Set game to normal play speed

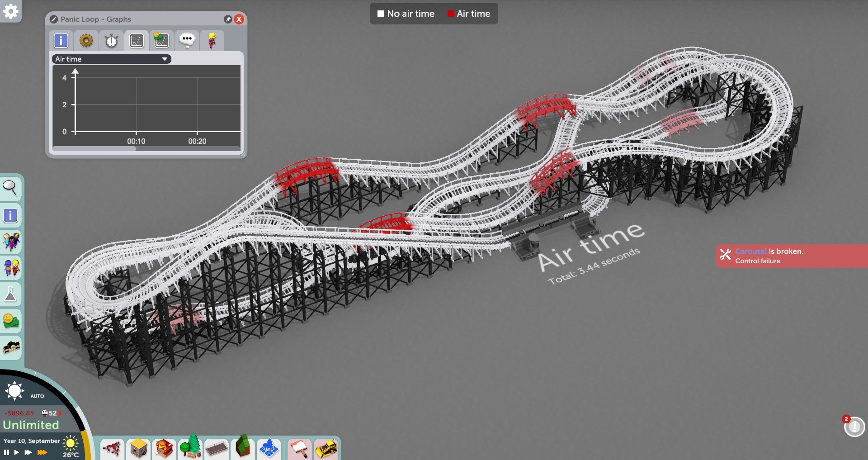pos(16,452)
